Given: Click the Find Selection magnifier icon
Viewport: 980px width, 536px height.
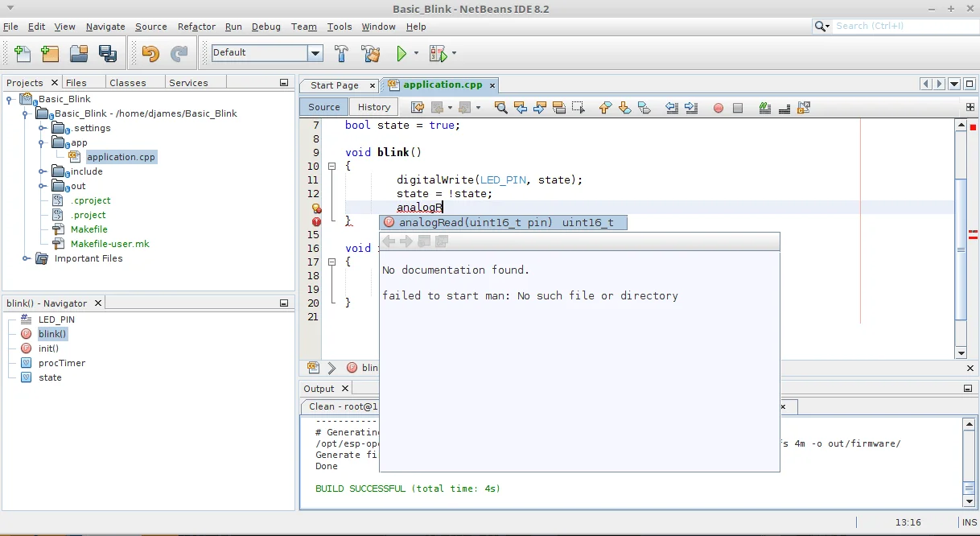Looking at the screenshot, I should (x=500, y=107).
